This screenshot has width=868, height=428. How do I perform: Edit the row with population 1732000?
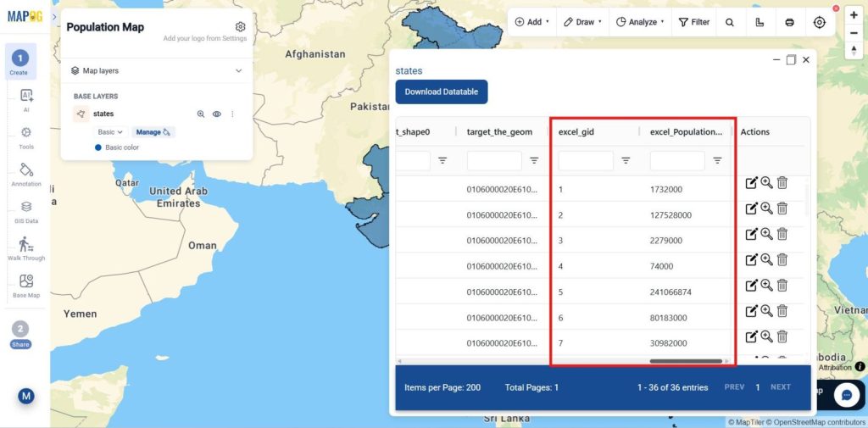click(751, 183)
